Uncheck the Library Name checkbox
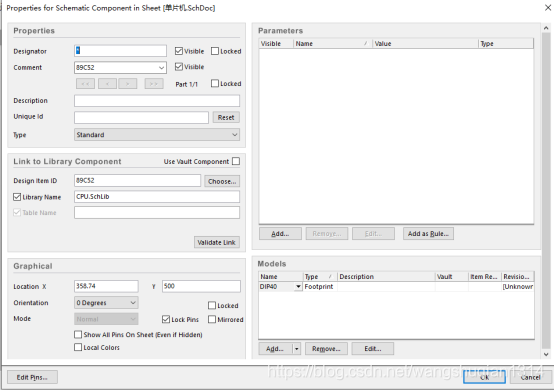This screenshot has height=390, width=554. (17, 197)
